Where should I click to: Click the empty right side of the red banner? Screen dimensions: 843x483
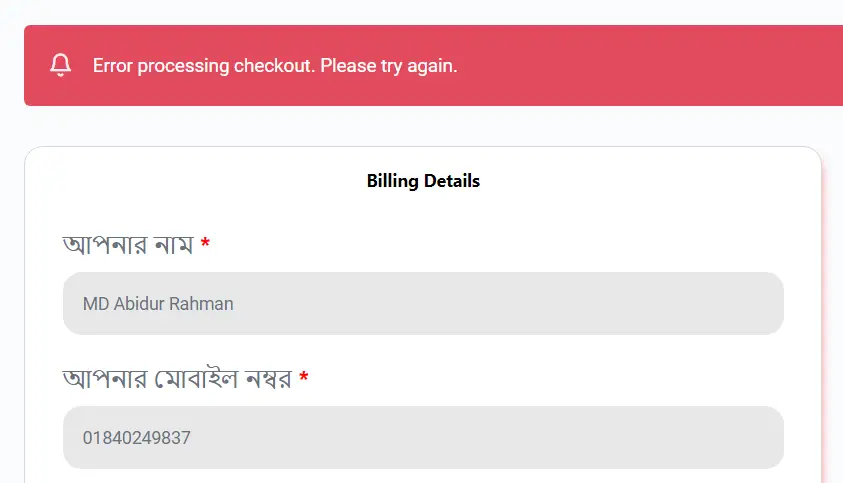coord(680,66)
